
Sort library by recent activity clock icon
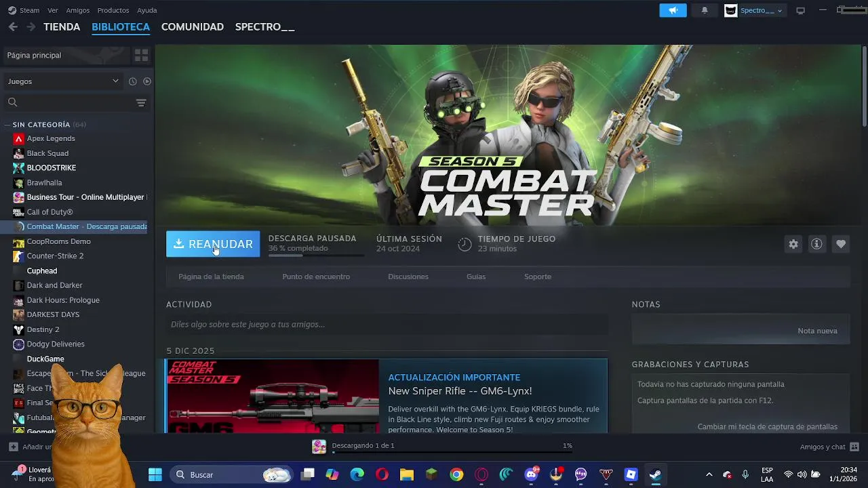tap(133, 81)
